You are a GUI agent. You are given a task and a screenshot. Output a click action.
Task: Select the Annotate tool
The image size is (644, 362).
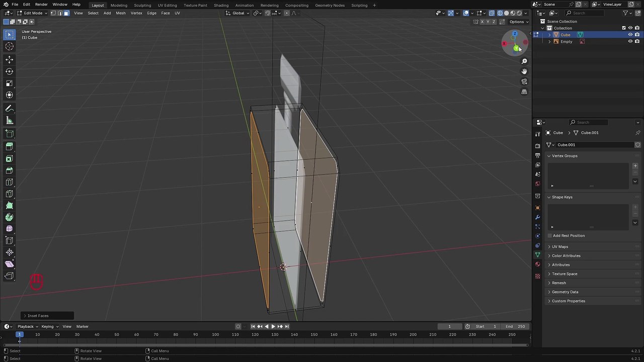(9, 109)
